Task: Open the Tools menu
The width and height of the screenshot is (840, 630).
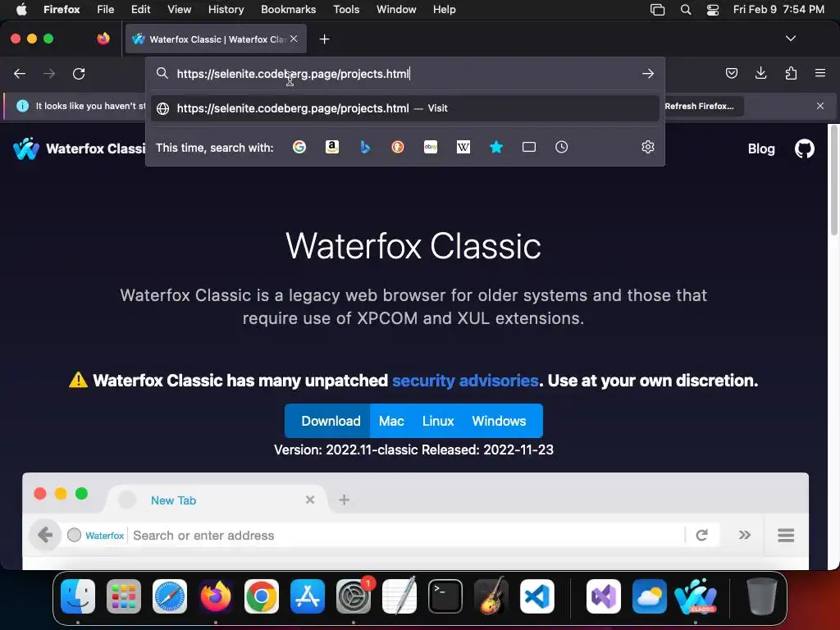Action: pyautogui.click(x=346, y=10)
